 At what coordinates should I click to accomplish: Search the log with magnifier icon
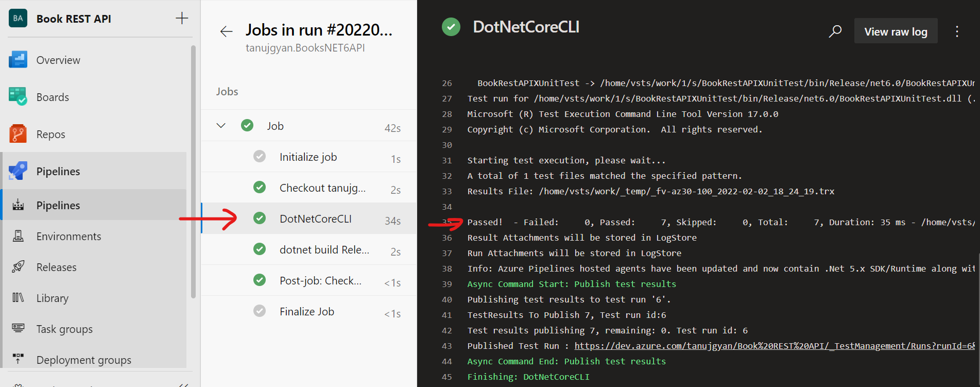[835, 31]
